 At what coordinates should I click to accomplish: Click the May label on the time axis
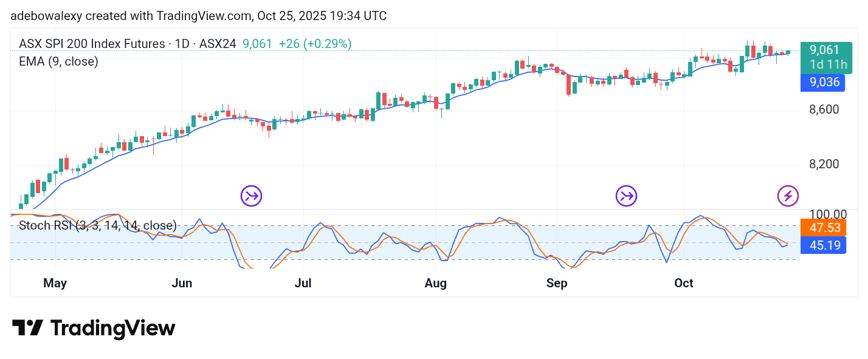(55, 283)
